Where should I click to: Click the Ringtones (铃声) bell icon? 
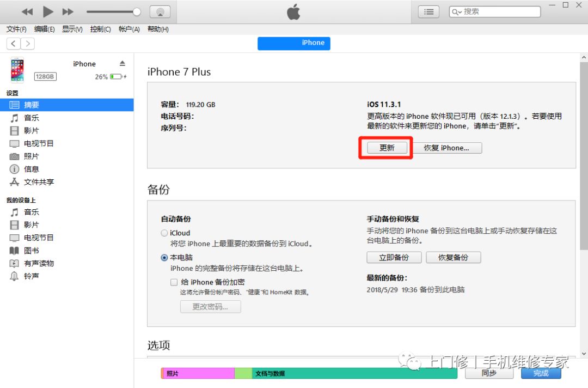point(14,276)
